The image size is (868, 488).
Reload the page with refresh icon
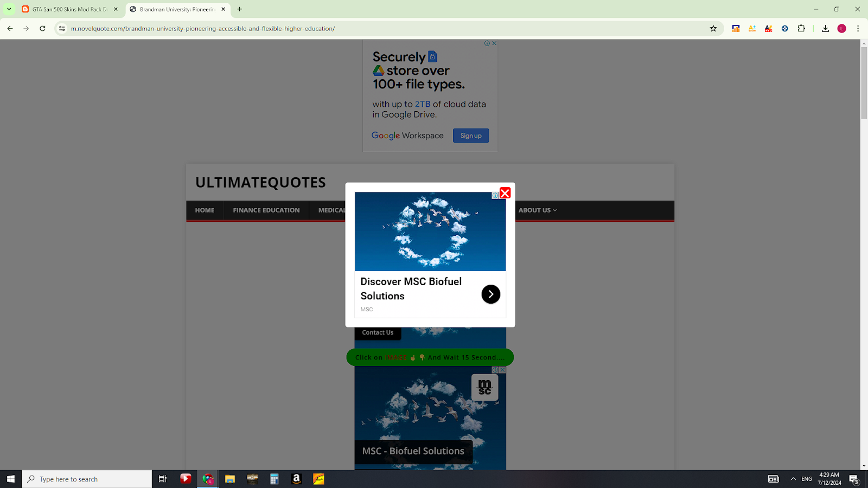pos(42,29)
